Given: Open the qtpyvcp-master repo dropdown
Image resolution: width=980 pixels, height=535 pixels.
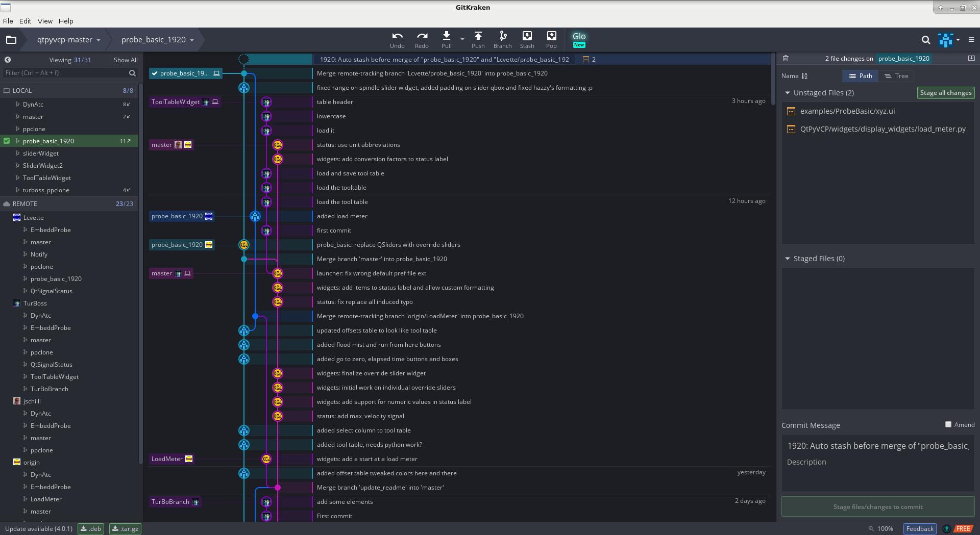Looking at the screenshot, I should pos(68,40).
